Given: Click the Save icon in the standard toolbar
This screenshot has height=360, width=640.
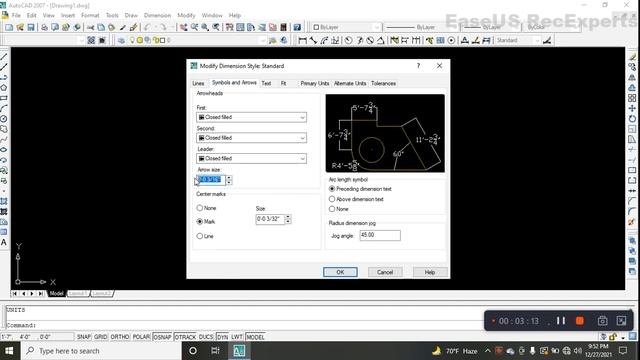Looking at the screenshot, I should tap(31, 27).
